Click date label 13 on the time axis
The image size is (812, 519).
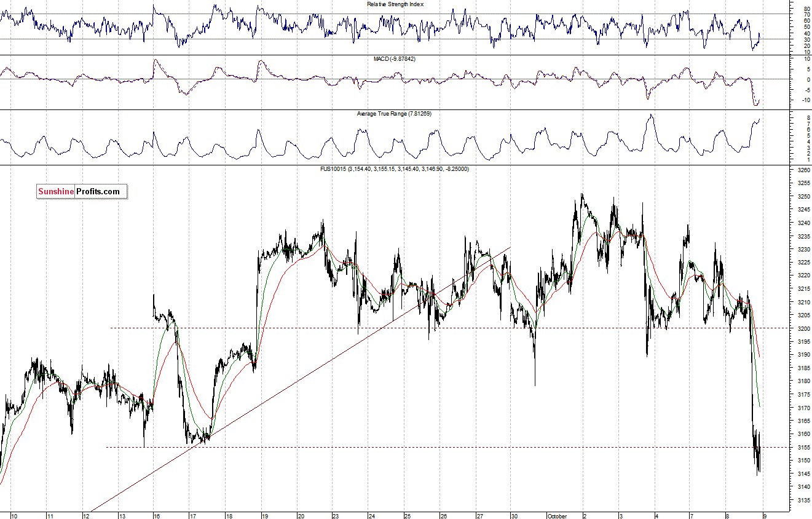[122, 516]
